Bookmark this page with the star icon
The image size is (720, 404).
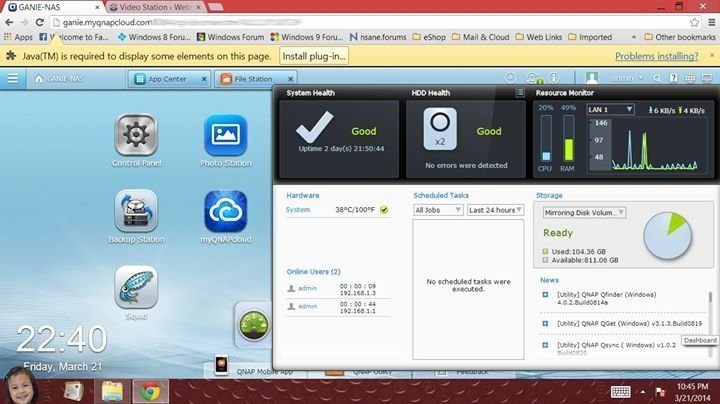click(694, 22)
